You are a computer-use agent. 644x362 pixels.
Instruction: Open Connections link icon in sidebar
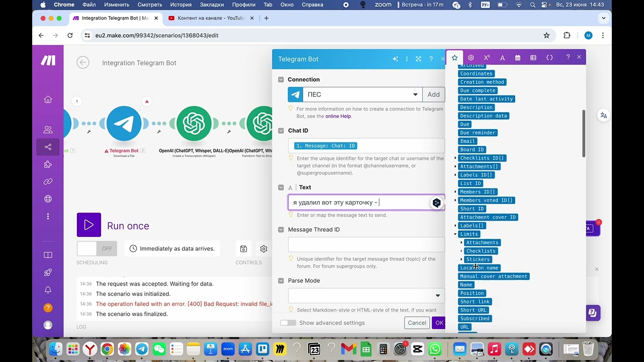click(48, 182)
